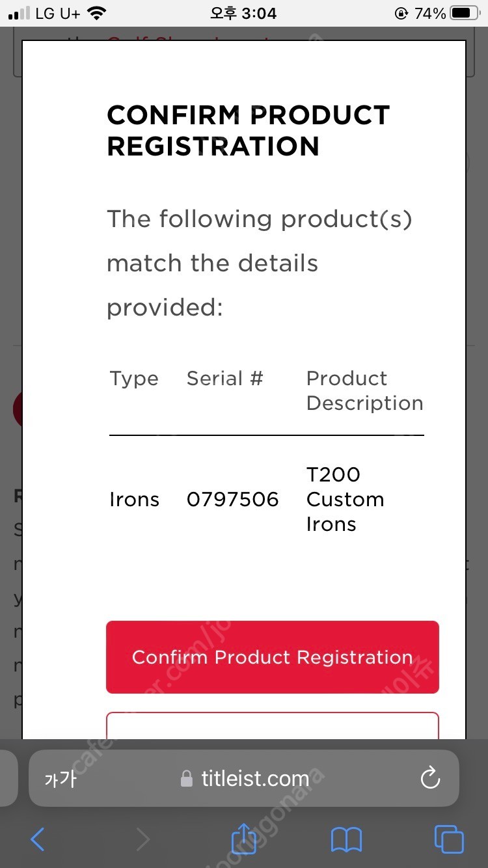Tap the battery icon in status bar
The image size is (488, 868).
click(x=465, y=13)
